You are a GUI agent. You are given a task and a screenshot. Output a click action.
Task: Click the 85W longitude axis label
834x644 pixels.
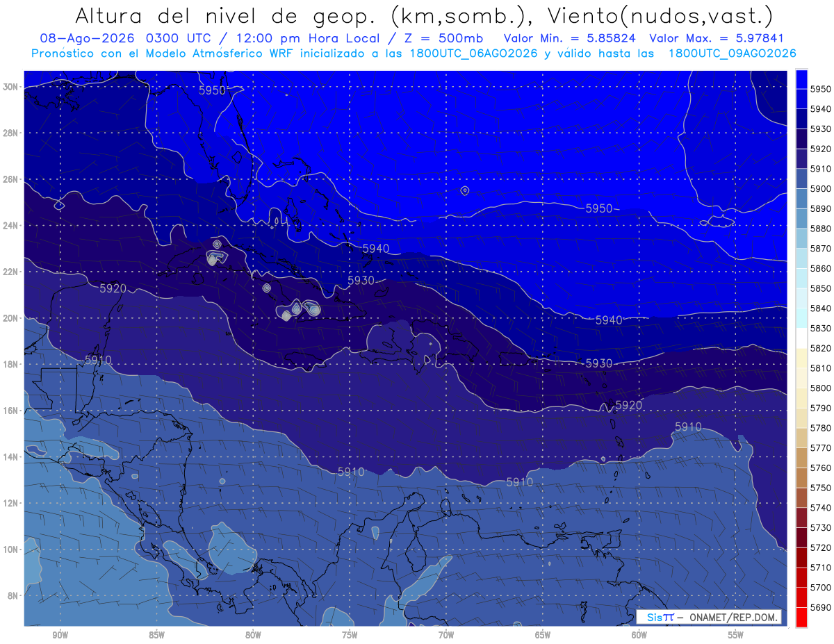tap(156, 635)
